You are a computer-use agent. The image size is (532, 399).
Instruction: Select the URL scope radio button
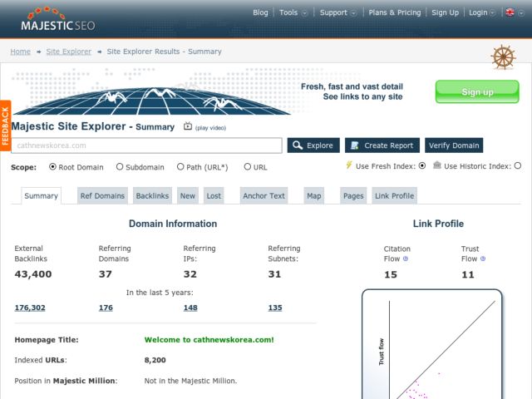(x=248, y=167)
